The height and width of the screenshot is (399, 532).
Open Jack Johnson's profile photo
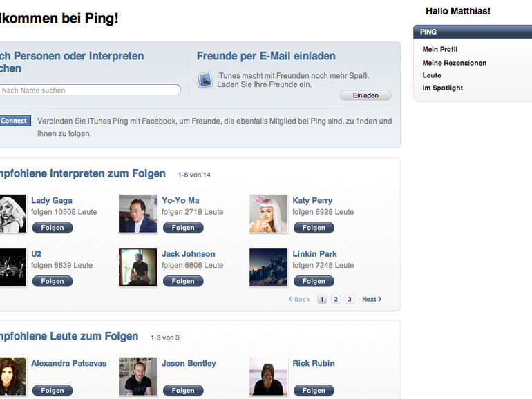[138, 266]
